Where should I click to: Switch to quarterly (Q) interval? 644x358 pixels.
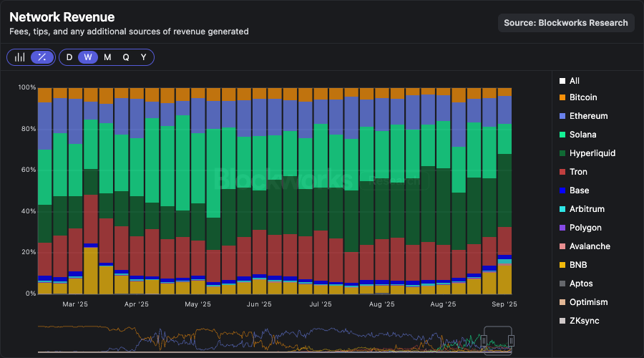126,57
